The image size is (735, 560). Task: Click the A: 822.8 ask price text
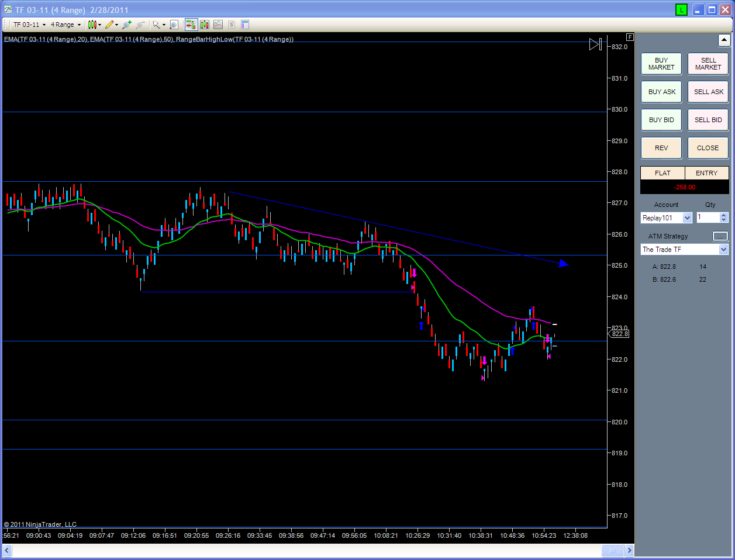(664, 267)
